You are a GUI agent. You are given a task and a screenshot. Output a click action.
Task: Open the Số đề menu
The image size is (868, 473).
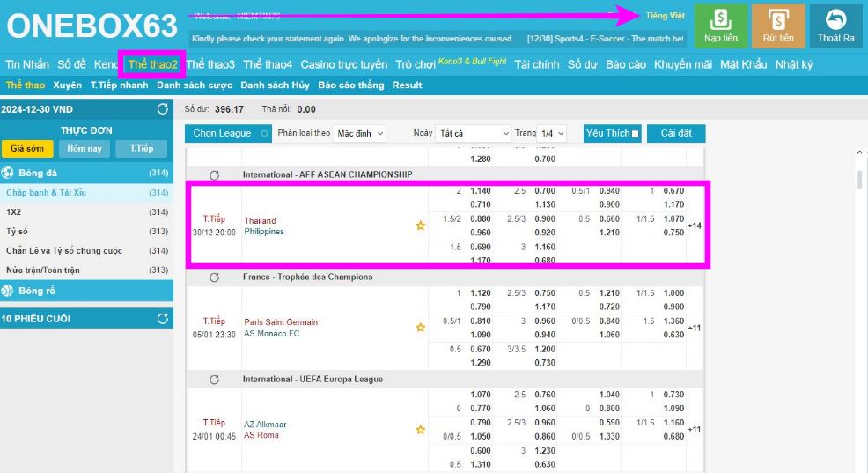(x=72, y=64)
